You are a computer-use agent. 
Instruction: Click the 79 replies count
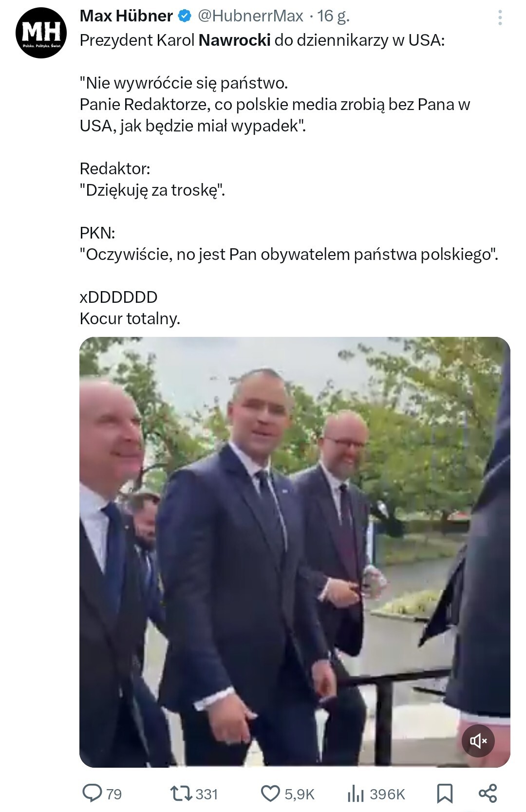113,794
